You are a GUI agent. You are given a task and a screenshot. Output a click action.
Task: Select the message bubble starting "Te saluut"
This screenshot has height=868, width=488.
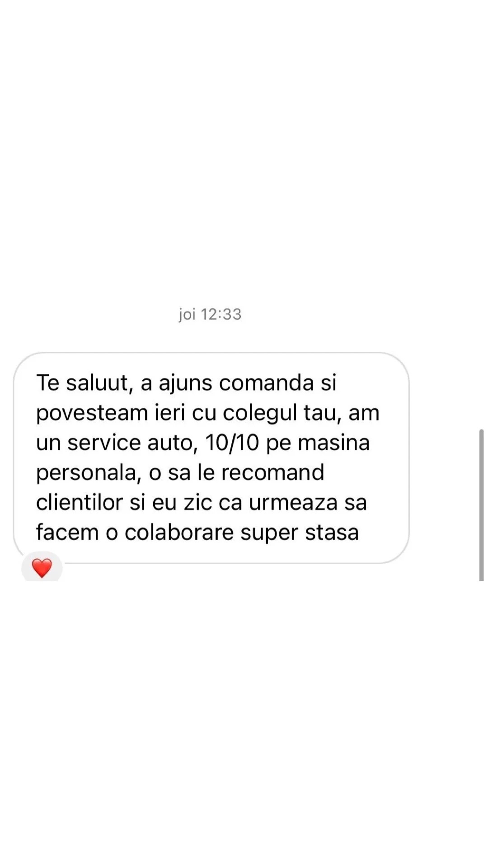click(211, 458)
